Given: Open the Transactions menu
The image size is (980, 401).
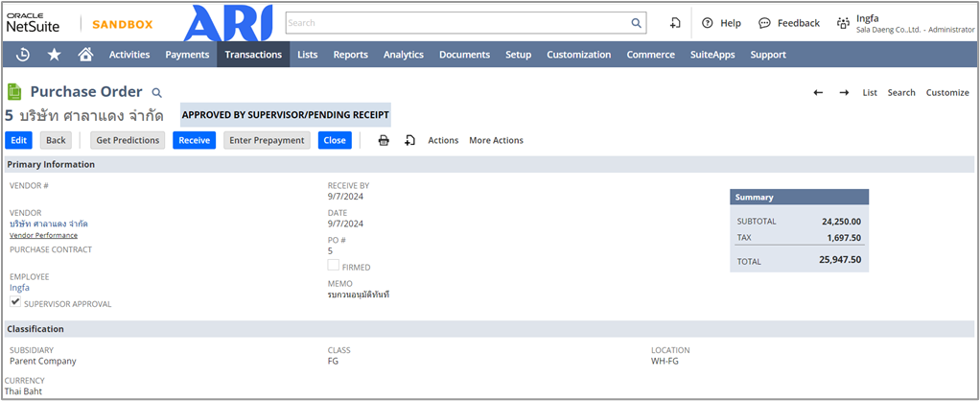Looking at the screenshot, I should [253, 55].
